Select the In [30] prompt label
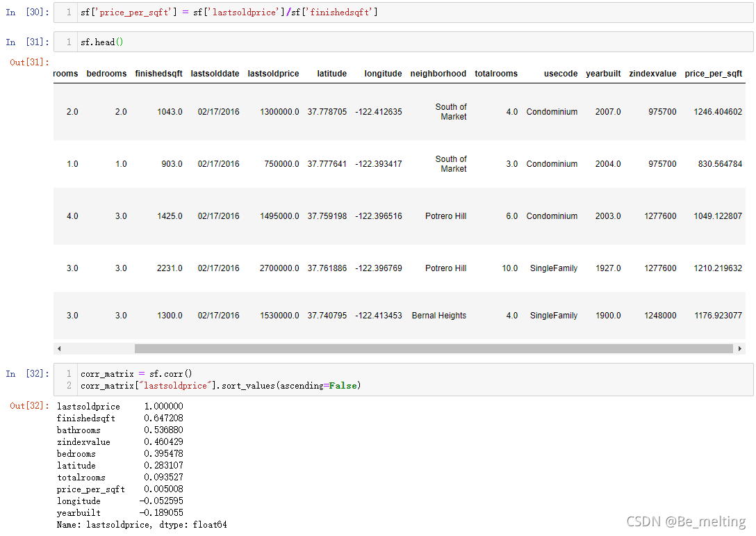756x536 pixels. tap(27, 12)
